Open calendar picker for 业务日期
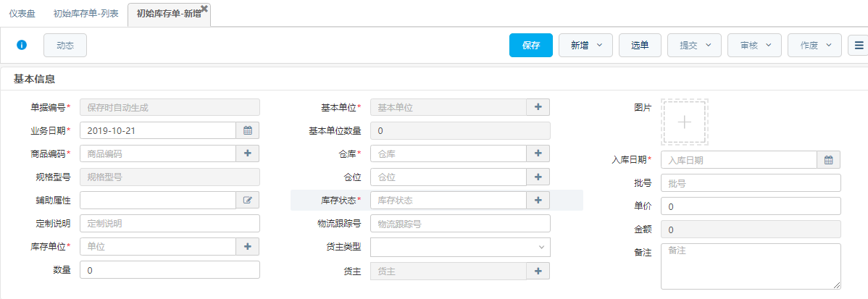Image resolution: width=868 pixels, height=299 pixels. [x=248, y=130]
